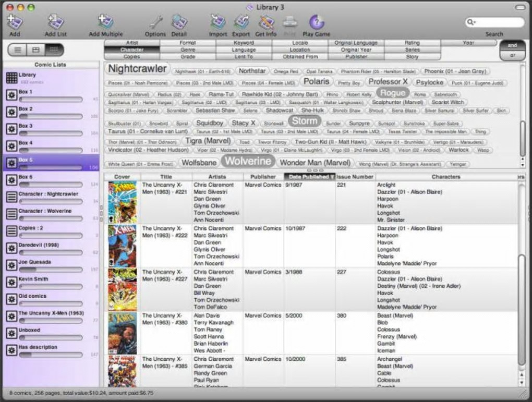The width and height of the screenshot is (532, 402).
Task: Click The Uncanny X-Men (1963) progress bar
Action: (51, 321)
